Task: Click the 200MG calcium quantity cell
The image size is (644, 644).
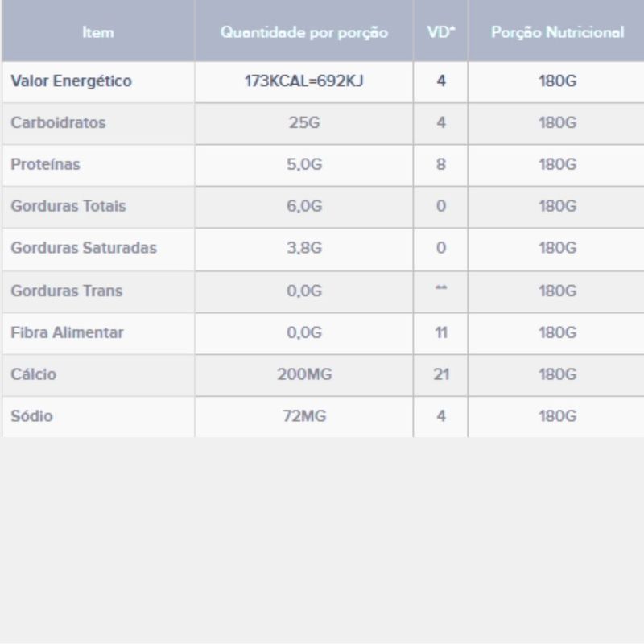Action: click(303, 374)
